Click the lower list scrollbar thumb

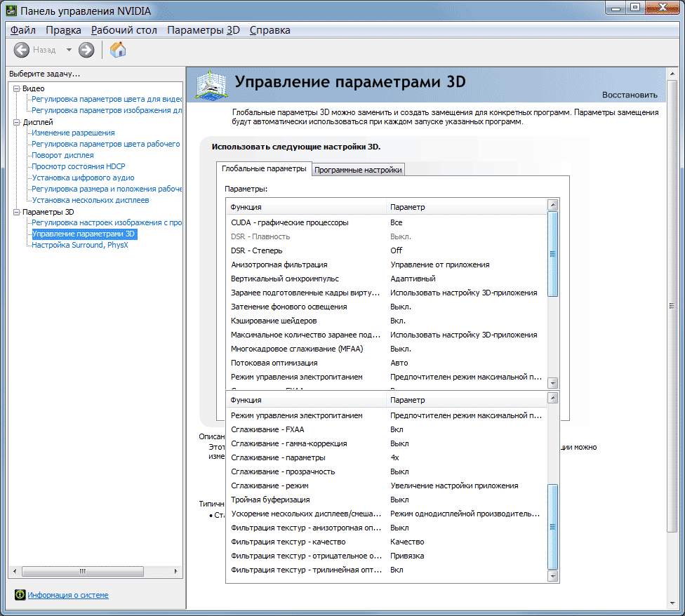(552, 527)
